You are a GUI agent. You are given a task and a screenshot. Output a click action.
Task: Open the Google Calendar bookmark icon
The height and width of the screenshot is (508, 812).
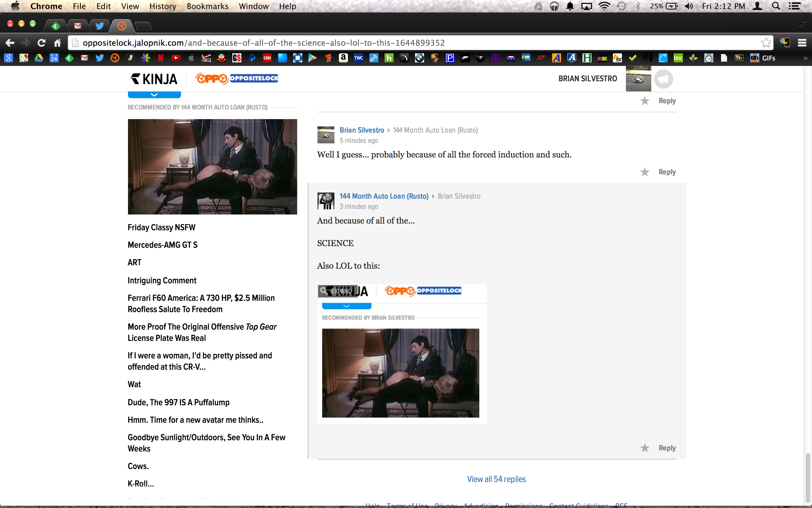pyautogui.click(x=54, y=58)
